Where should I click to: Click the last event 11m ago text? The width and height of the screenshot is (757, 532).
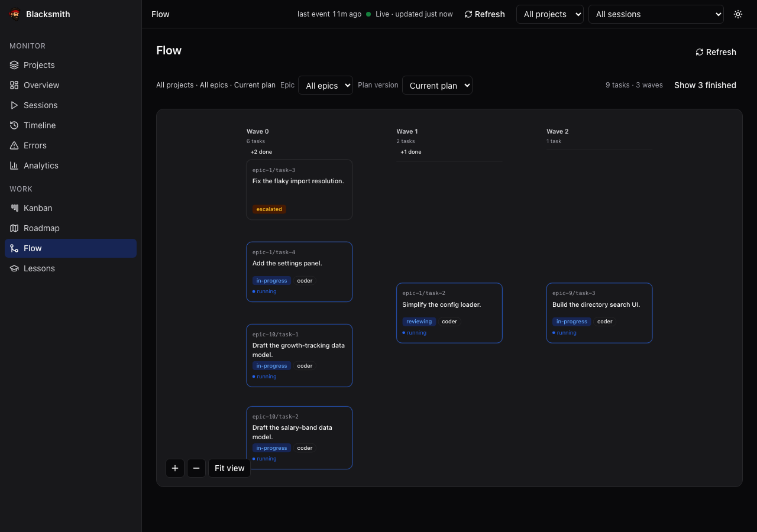329,14
